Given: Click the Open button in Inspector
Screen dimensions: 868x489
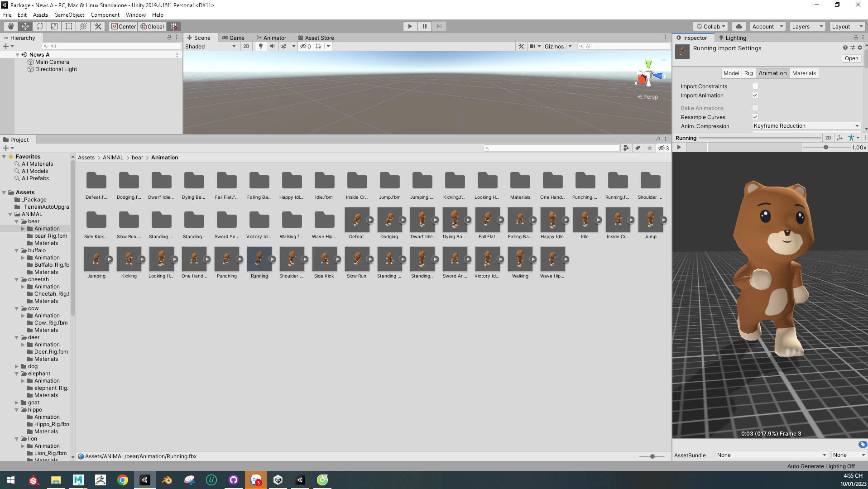Looking at the screenshot, I should tap(851, 58).
